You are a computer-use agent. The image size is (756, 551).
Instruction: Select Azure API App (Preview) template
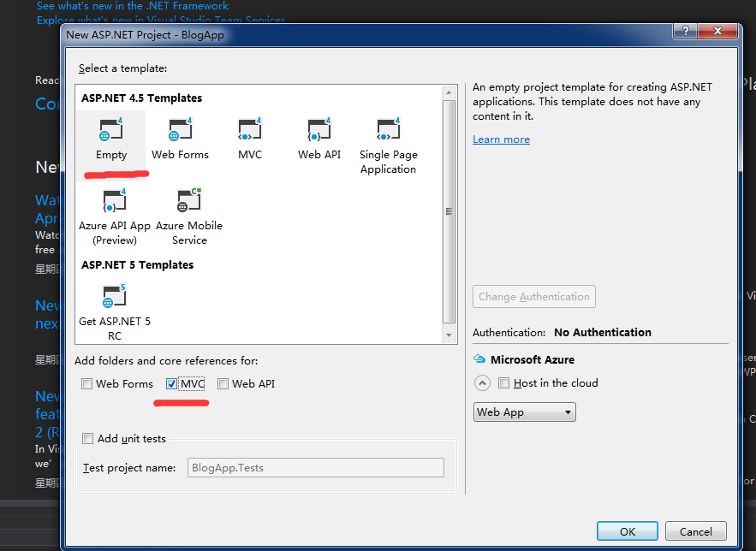115,216
